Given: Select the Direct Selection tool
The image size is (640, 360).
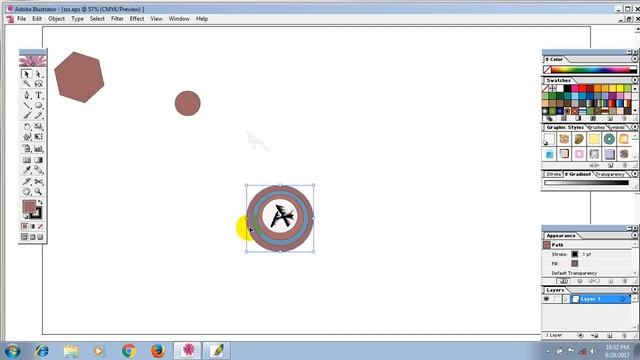Looking at the screenshot, I should coord(38,74).
